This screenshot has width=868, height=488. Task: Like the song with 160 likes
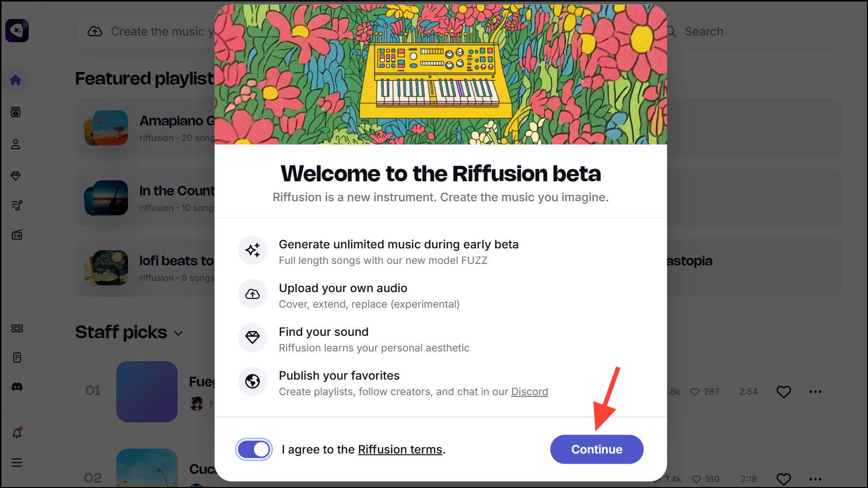point(783,479)
